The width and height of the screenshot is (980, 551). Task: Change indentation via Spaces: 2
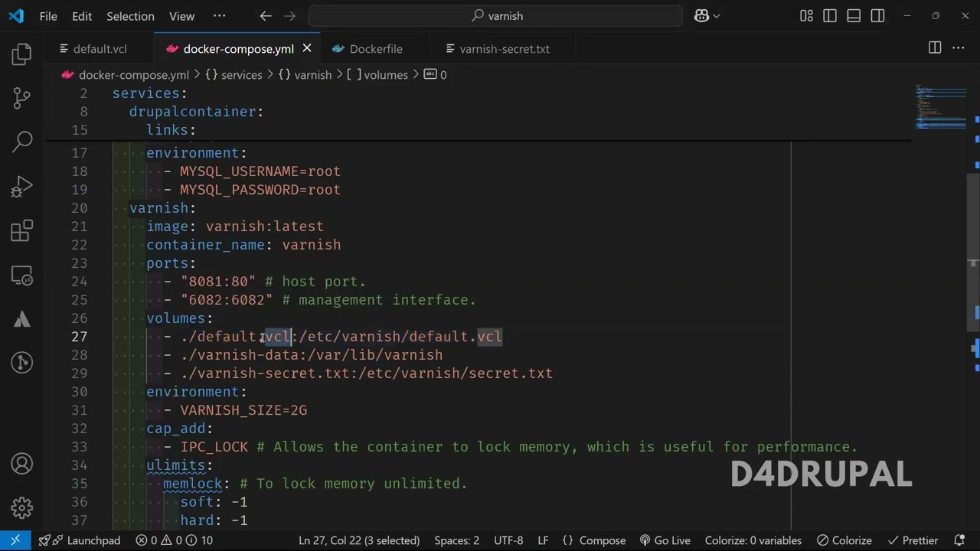pyautogui.click(x=456, y=540)
